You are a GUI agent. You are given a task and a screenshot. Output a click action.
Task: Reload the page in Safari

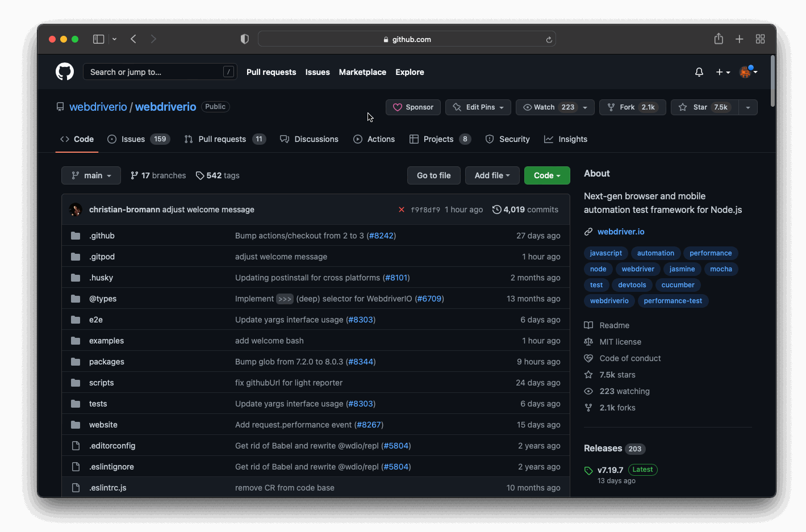click(x=549, y=40)
